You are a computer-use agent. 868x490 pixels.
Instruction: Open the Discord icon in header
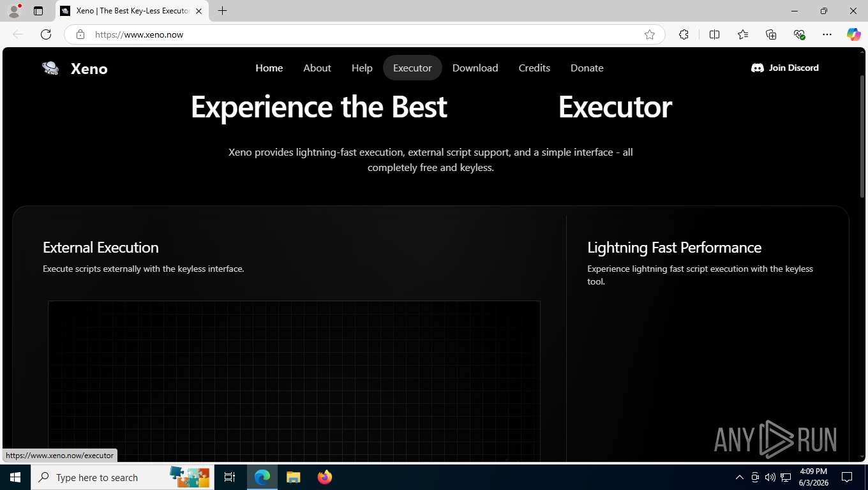(x=758, y=68)
